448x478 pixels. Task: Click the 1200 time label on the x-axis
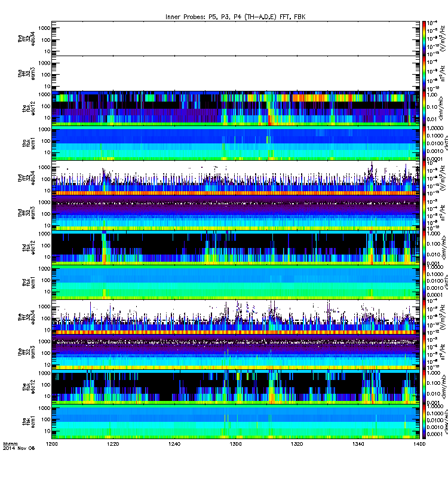[x=52, y=444]
